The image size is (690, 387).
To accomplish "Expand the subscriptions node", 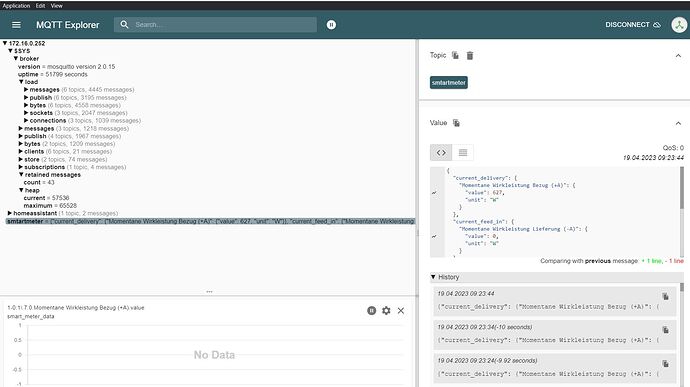I will point(21,167).
